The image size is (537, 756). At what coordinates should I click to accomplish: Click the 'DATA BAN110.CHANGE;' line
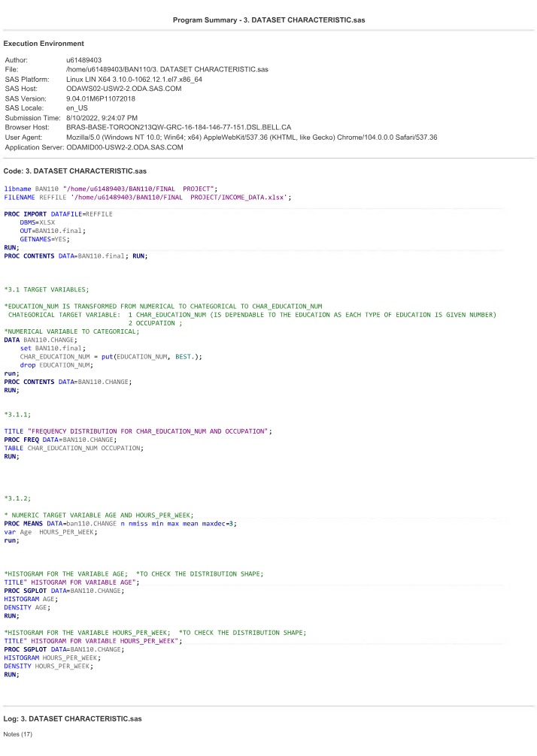click(41, 340)
